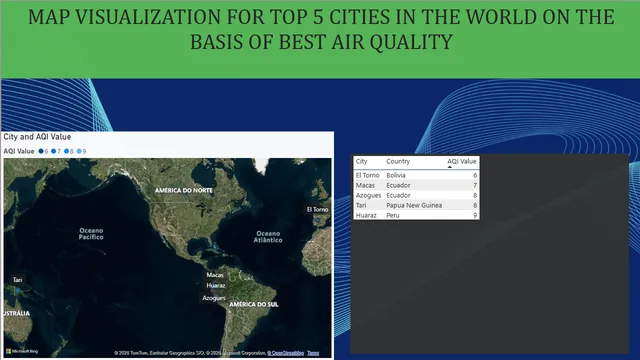Click the Microsoft Bing logo
The width and height of the screenshot is (640, 360).
(22, 351)
